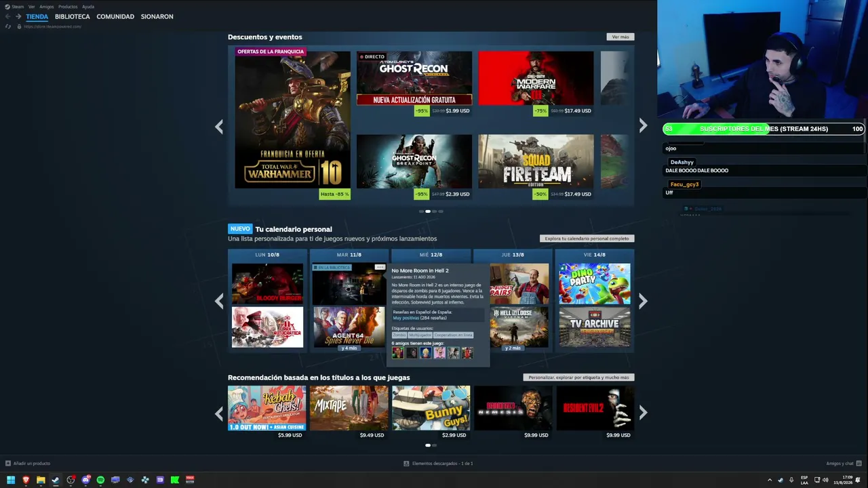The height and width of the screenshot is (488, 868).
Task: Click the Steam icon in the taskbar
Action: coord(56,480)
